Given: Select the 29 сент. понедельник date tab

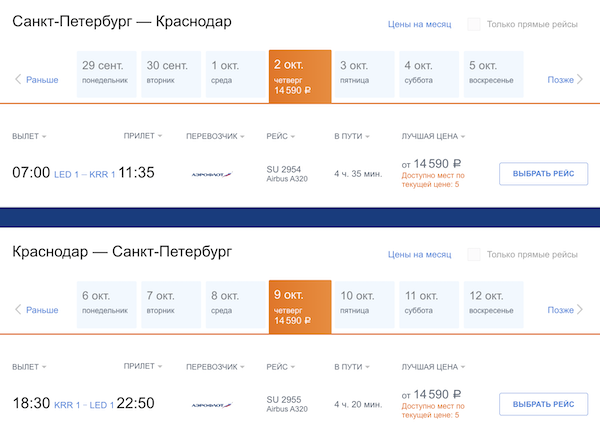Looking at the screenshot, I should [x=105, y=73].
